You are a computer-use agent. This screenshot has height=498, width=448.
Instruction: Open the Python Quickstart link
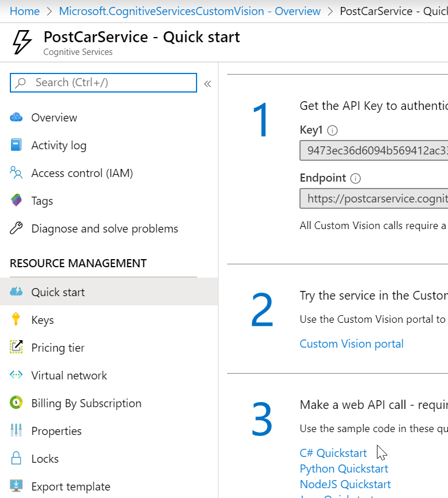344,469
